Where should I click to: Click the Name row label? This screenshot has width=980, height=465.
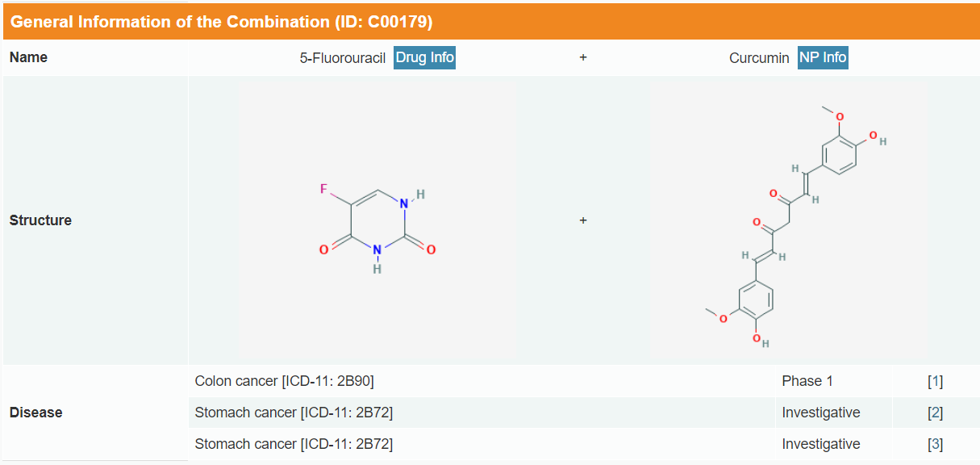click(28, 57)
